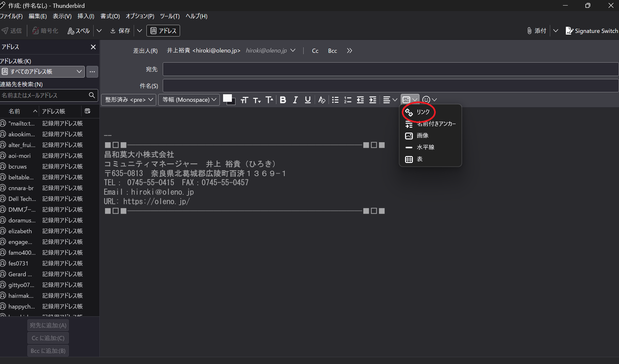Open the 挿入(I) menu
Screen dimensions: 619x364
coord(86,16)
